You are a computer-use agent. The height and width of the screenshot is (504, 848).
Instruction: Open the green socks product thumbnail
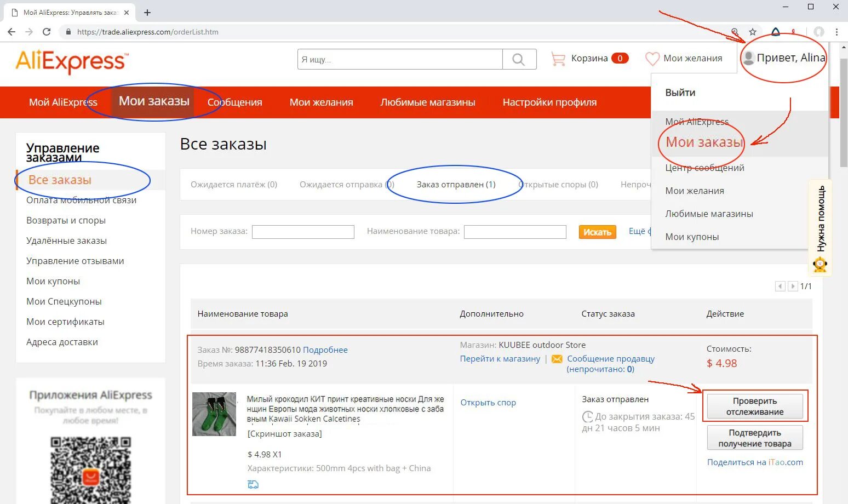pos(214,414)
